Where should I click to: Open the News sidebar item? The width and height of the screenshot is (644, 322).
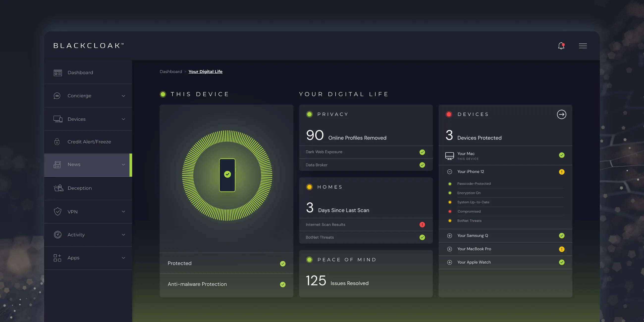point(74,164)
